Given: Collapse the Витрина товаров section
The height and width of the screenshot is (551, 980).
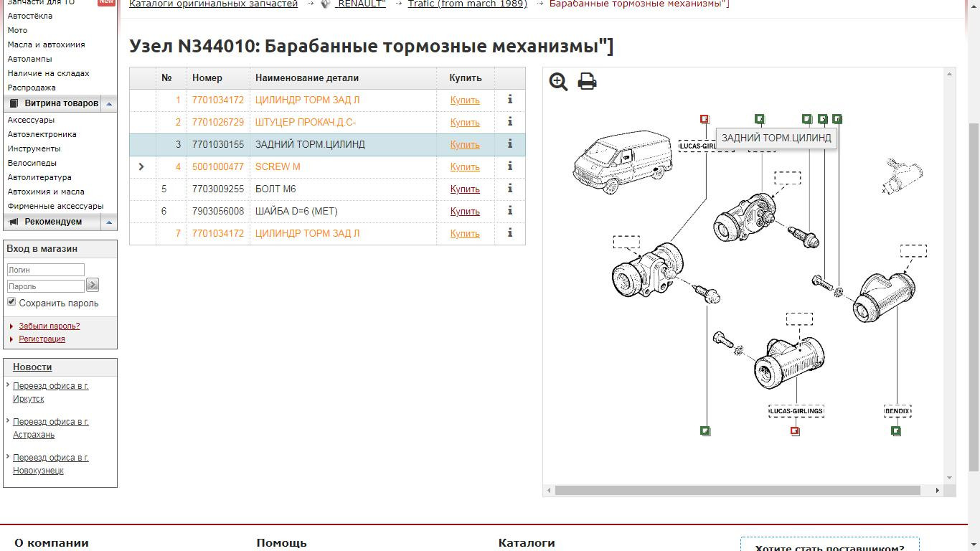Looking at the screenshot, I should tap(109, 104).
